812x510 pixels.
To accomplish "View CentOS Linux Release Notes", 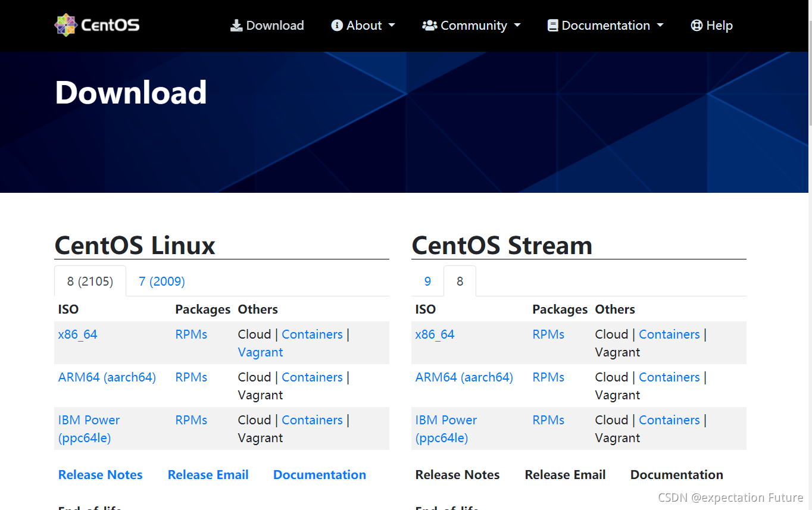I will 100,474.
